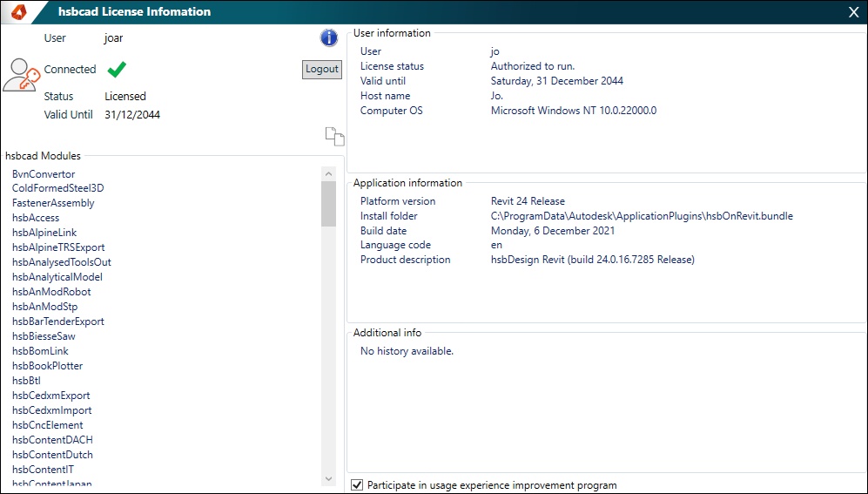Click the hsbBomLink module
This screenshot has height=494, width=868.
click(x=40, y=351)
